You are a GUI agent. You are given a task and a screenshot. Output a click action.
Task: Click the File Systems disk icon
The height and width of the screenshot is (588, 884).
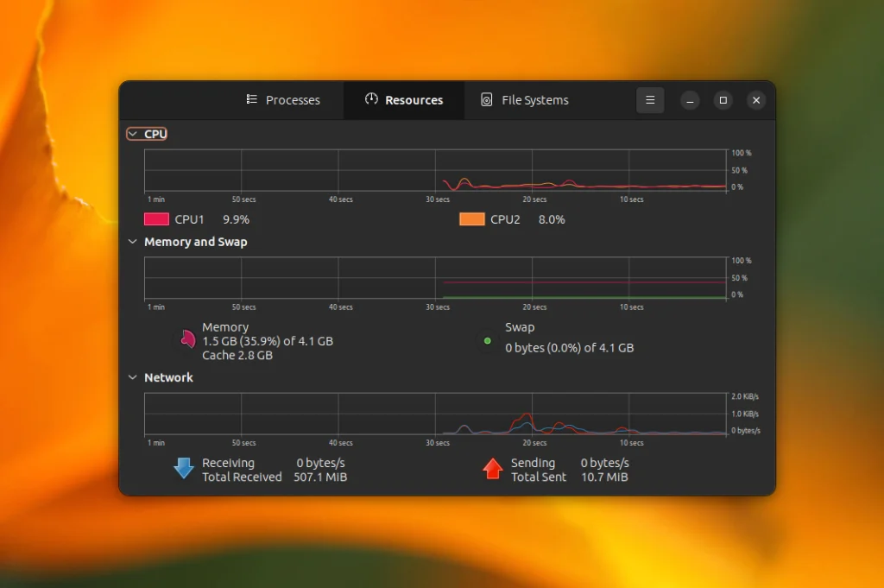pos(486,100)
